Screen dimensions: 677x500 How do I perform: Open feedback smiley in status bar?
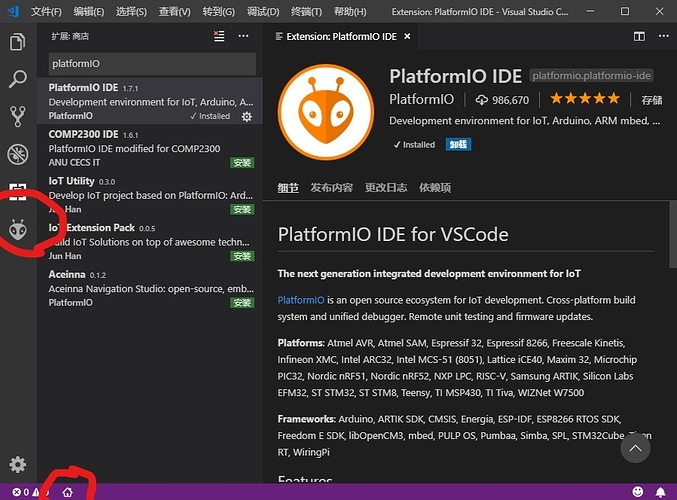(638, 491)
